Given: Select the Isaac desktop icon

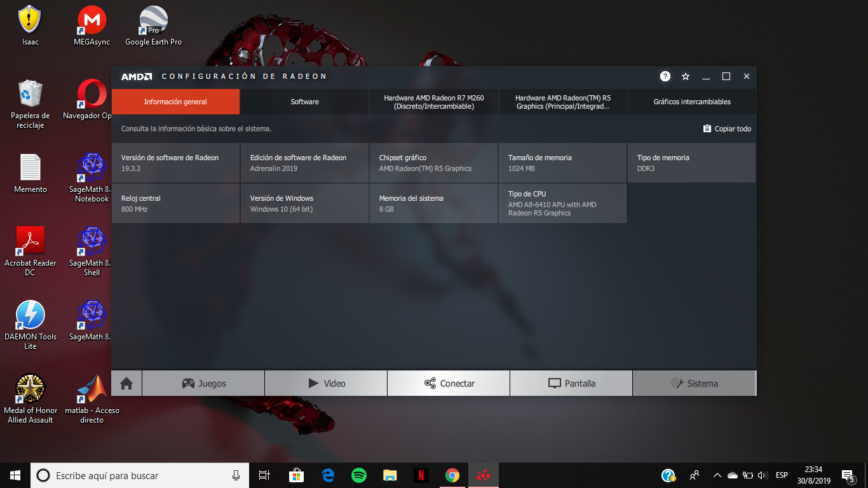Looking at the screenshot, I should [30, 27].
